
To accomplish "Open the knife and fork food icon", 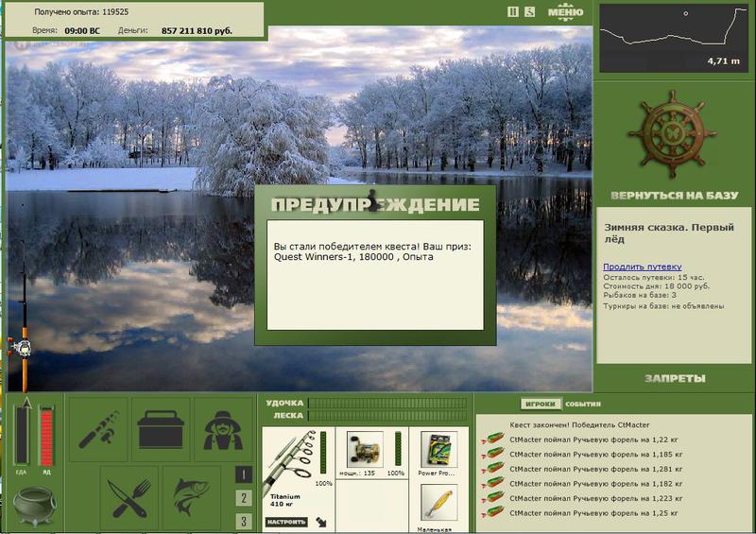I will [129, 498].
